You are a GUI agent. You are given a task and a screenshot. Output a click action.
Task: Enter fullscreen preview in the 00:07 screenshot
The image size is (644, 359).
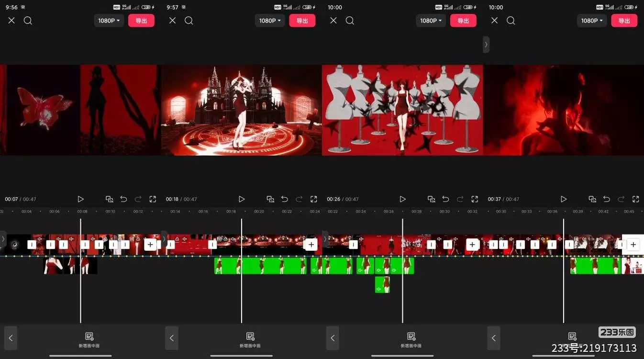tap(153, 199)
